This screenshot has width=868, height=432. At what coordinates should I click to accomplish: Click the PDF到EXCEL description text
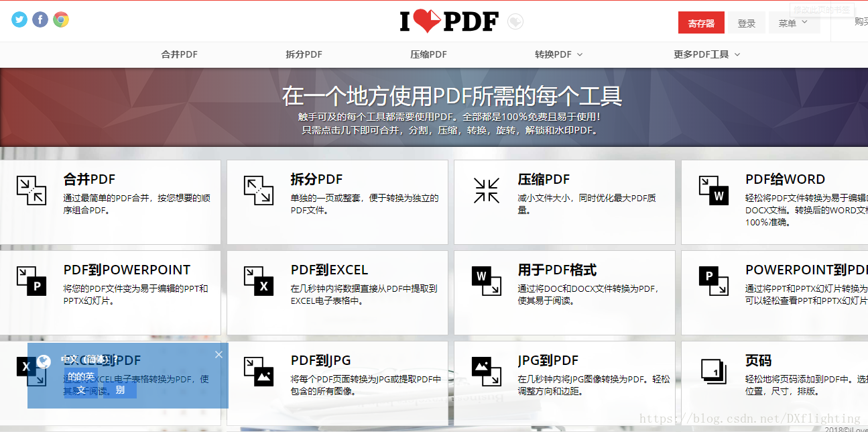[364, 294]
